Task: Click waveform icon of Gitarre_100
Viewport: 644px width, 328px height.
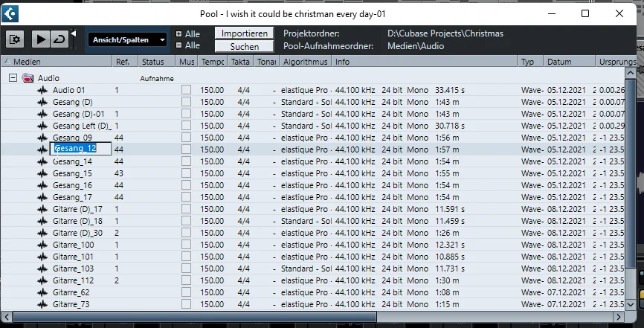Action: [42, 245]
